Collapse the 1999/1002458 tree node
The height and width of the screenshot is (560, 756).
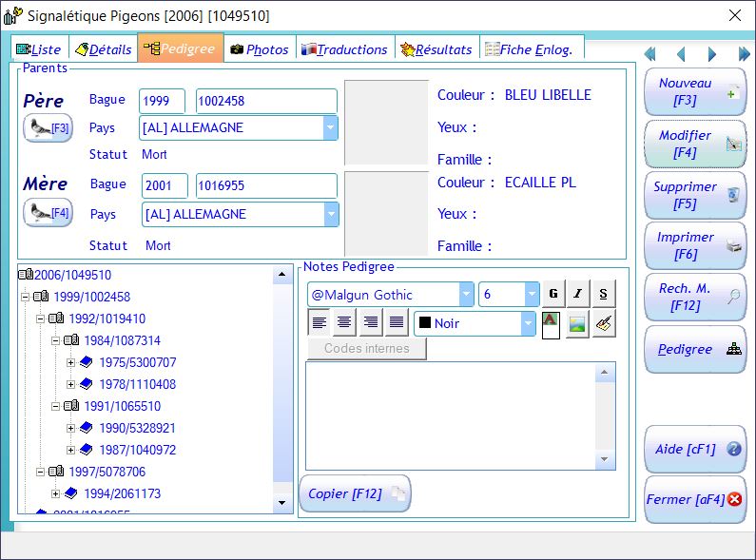click(25, 297)
